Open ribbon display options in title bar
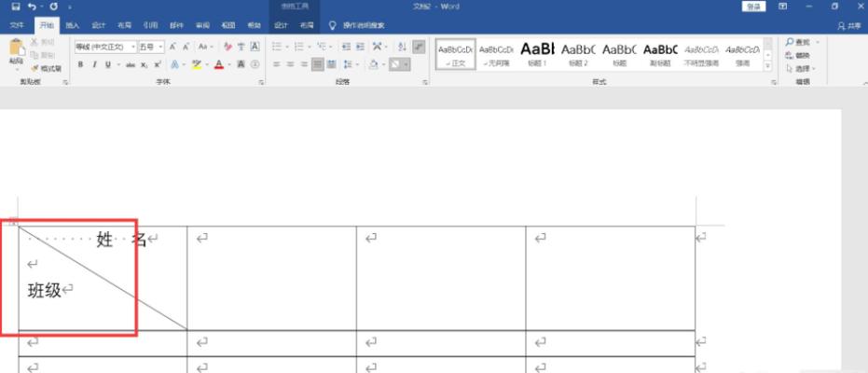This screenshot has height=373, width=868. (x=783, y=7)
